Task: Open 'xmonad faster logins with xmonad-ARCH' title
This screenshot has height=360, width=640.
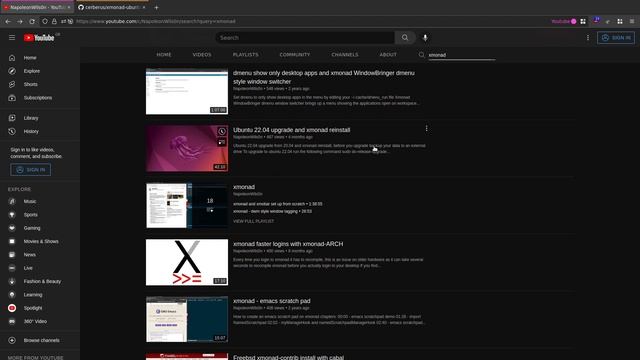Action: (x=288, y=244)
